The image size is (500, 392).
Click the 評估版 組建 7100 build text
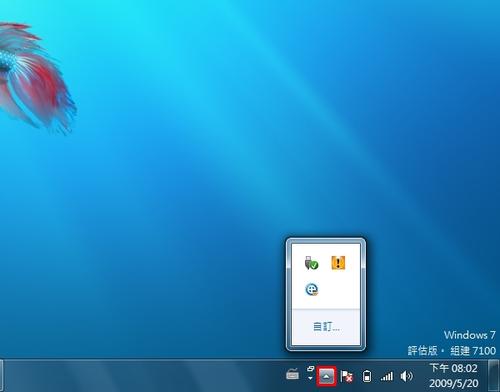coord(452,351)
